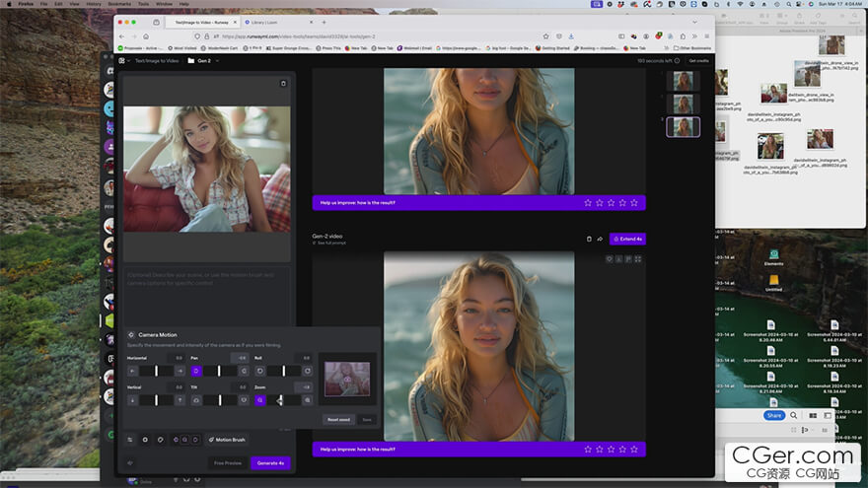Open a new browser tab with plus
The image size is (868, 488).
324,23
